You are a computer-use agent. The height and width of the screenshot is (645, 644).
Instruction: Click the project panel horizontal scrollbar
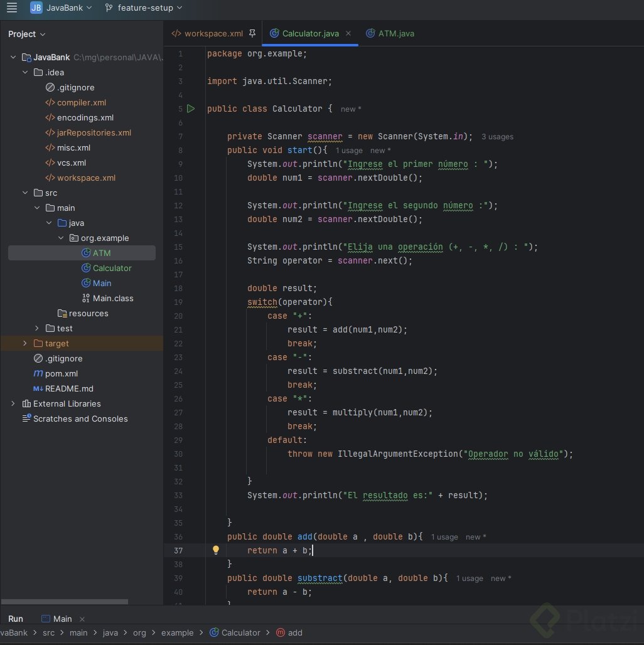[x=64, y=602]
